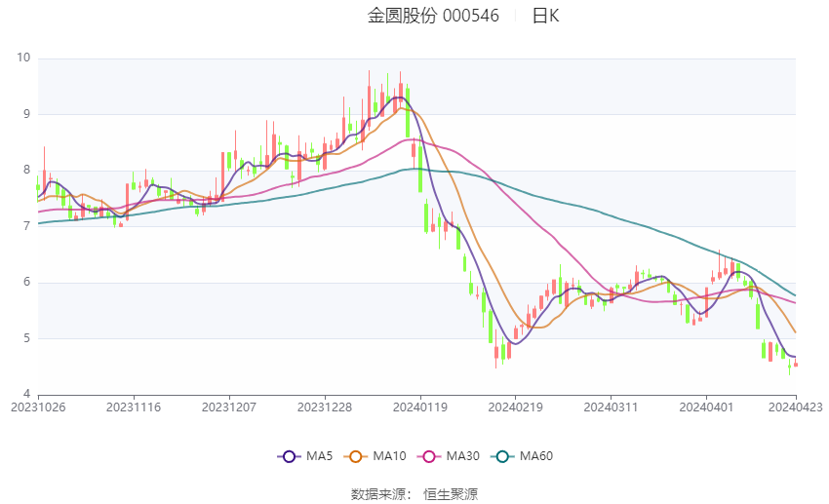
Task: Click the chart title 金圆股份 000546
Action: tap(433, 16)
